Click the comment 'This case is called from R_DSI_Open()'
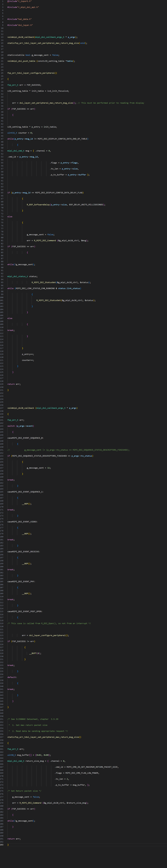This screenshot has width=167, height=868. pyautogui.click(x=49, y=623)
